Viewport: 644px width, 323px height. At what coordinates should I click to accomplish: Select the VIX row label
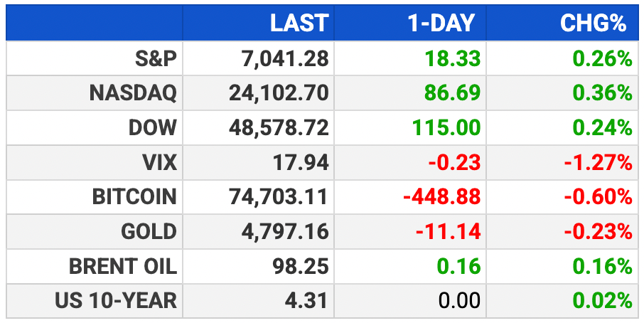click(159, 163)
